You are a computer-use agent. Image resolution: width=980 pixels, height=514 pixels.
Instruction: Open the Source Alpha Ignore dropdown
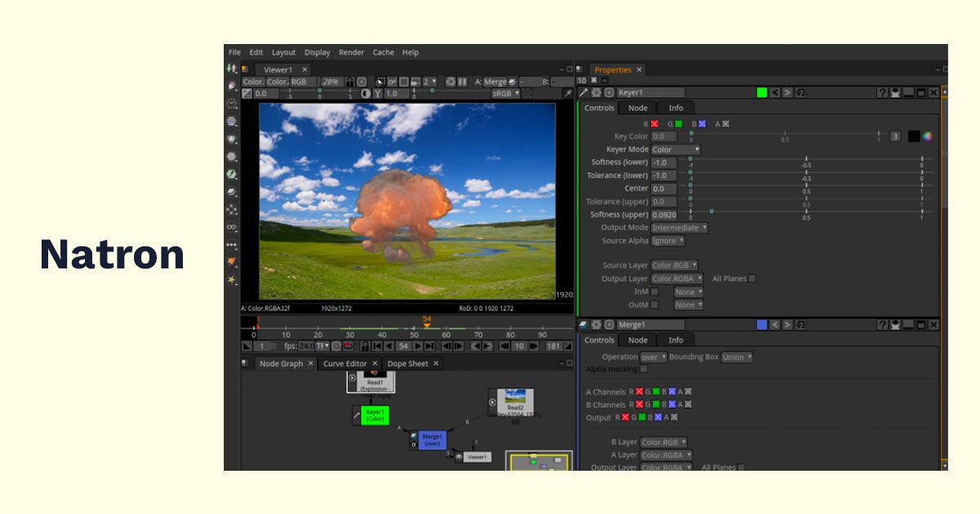point(668,241)
